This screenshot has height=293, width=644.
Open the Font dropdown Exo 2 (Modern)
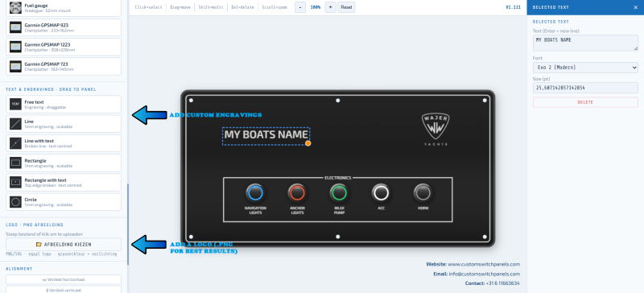click(585, 68)
